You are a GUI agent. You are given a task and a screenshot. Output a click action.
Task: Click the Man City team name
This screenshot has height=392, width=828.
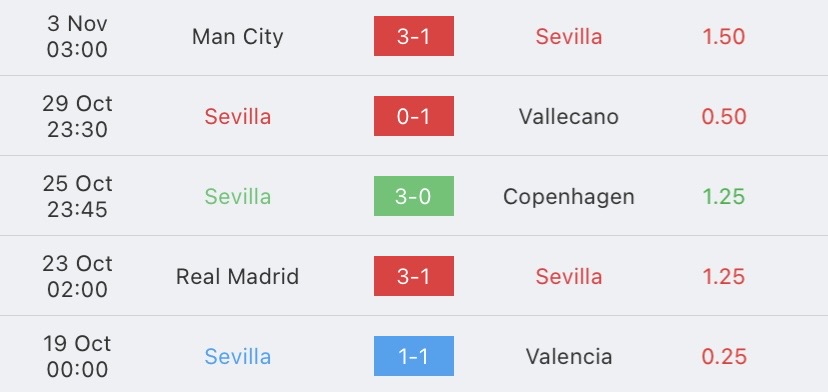point(238,36)
